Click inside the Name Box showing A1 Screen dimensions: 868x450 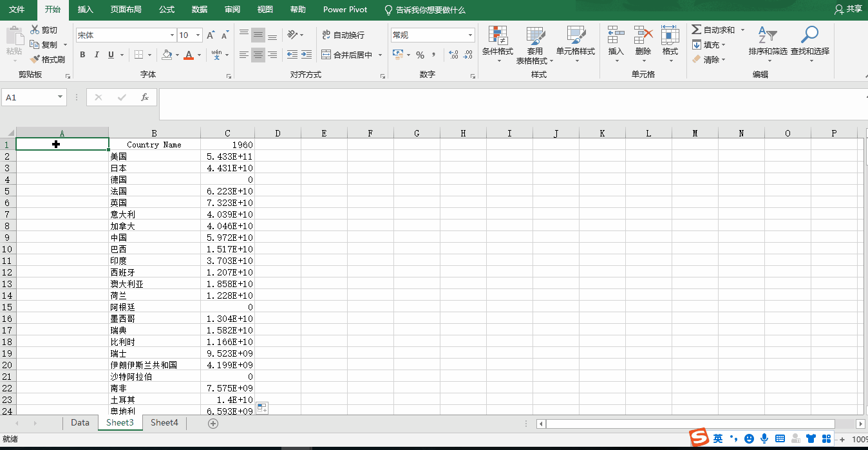(29, 97)
